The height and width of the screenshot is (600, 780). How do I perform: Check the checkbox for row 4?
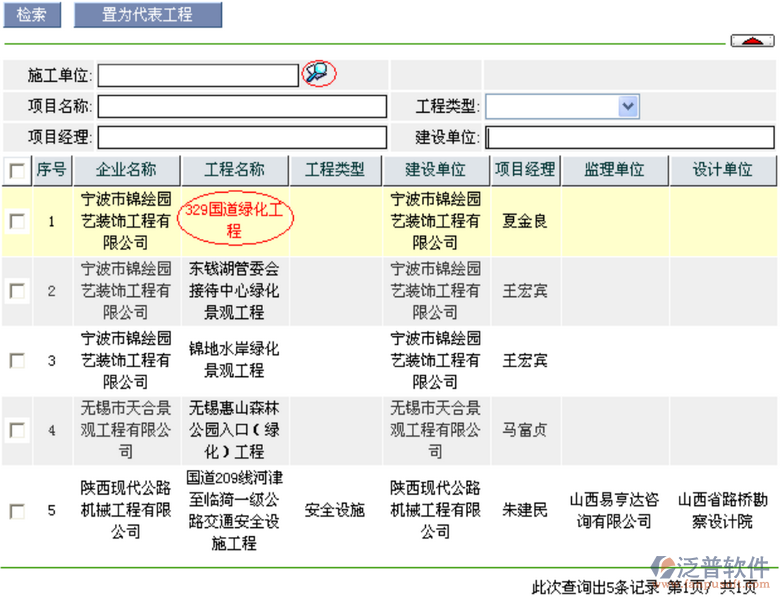click(x=17, y=430)
